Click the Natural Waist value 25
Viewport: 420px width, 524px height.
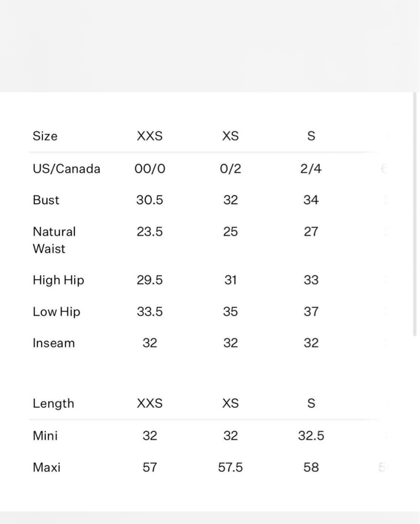[x=230, y=231]
